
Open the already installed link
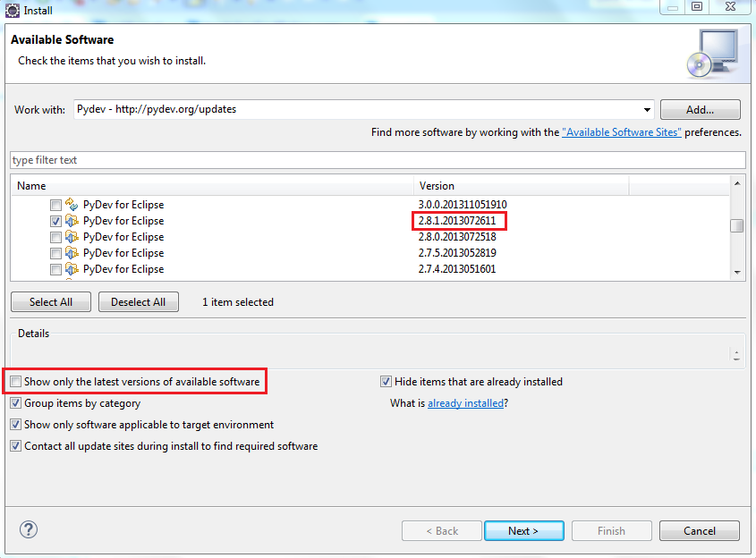(465, 402)
